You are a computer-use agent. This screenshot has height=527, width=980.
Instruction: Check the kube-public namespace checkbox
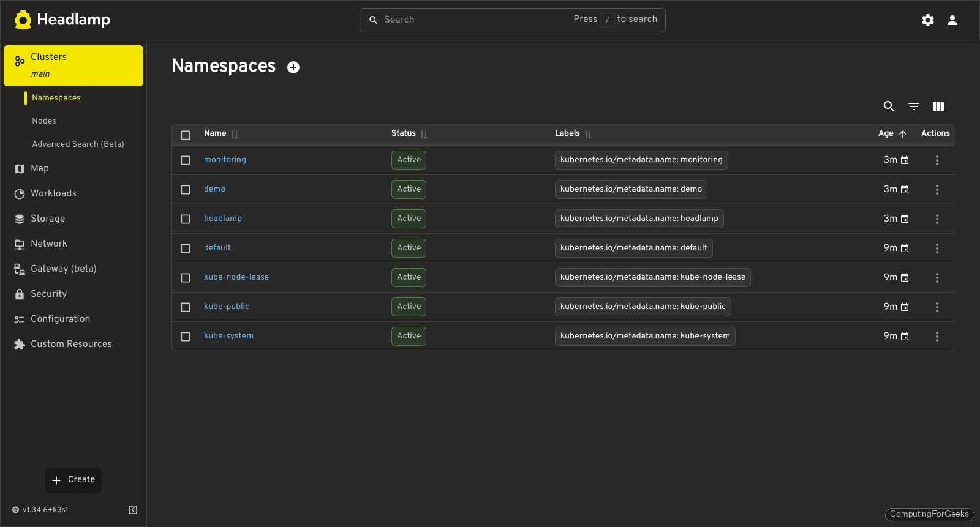pos(186,307)
